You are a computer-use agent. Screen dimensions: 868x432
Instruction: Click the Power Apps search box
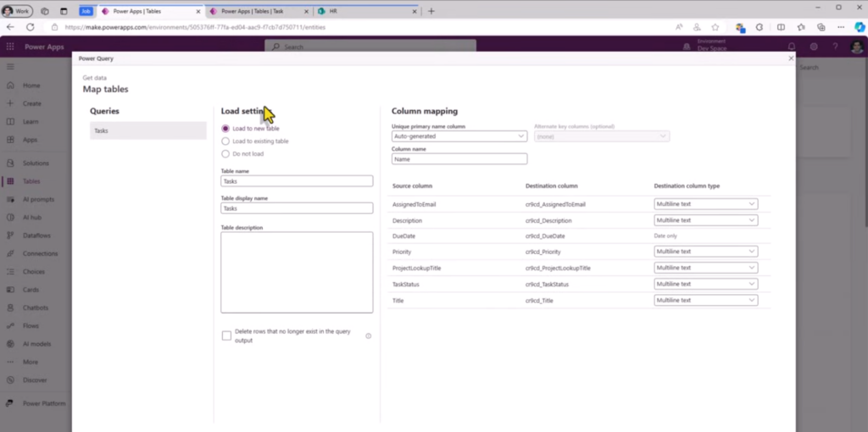point(370,47)
